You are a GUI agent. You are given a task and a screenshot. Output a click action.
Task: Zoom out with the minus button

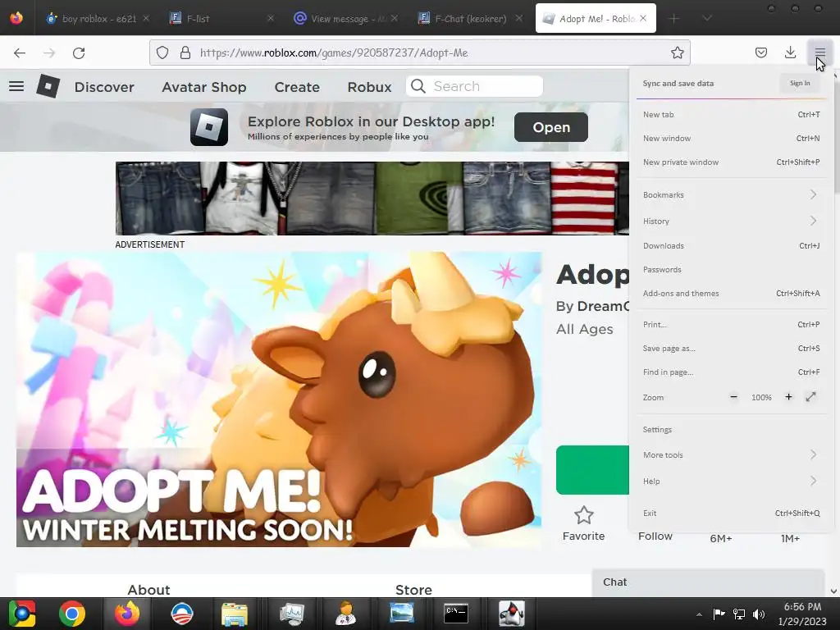pyautogui.click(x=733, y=397)
